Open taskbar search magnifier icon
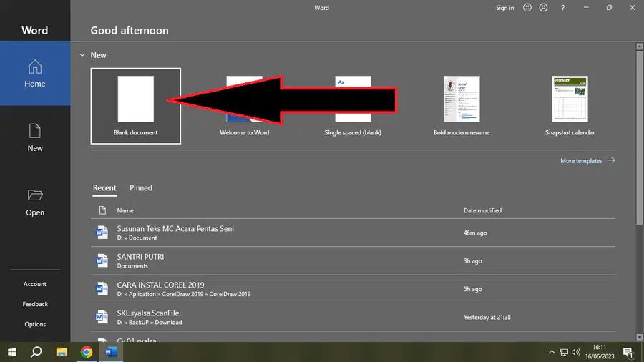Image resolution: width=644 pixels, height=362 pixels. [x=36, y=352]
